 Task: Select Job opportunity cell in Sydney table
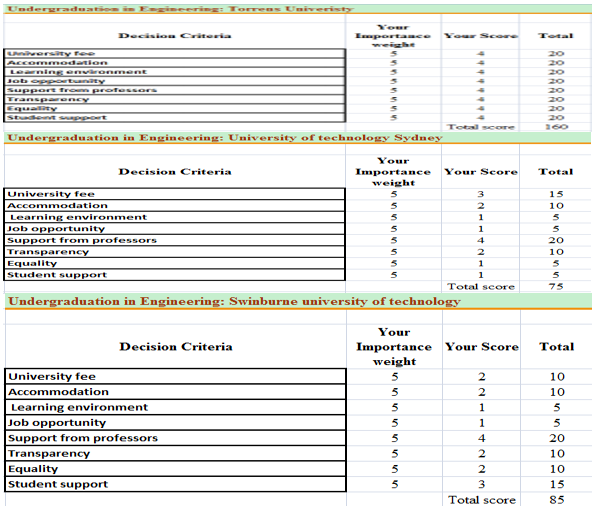174,229
